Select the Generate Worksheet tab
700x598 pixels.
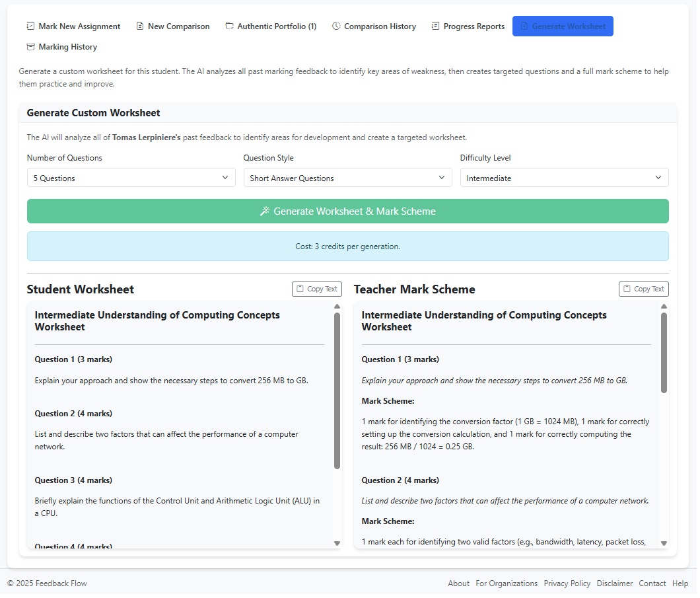coord(563,26)
